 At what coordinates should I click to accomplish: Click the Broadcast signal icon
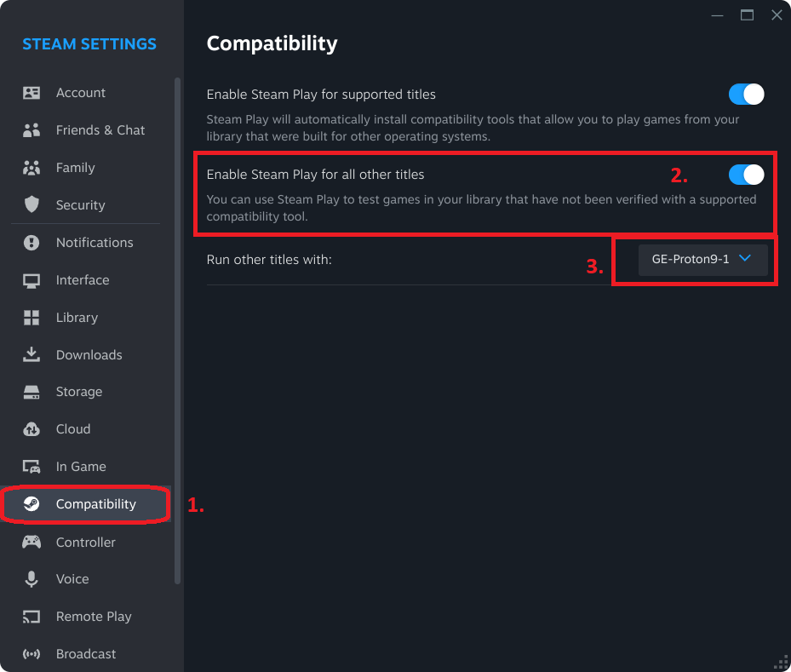[32, 654]
